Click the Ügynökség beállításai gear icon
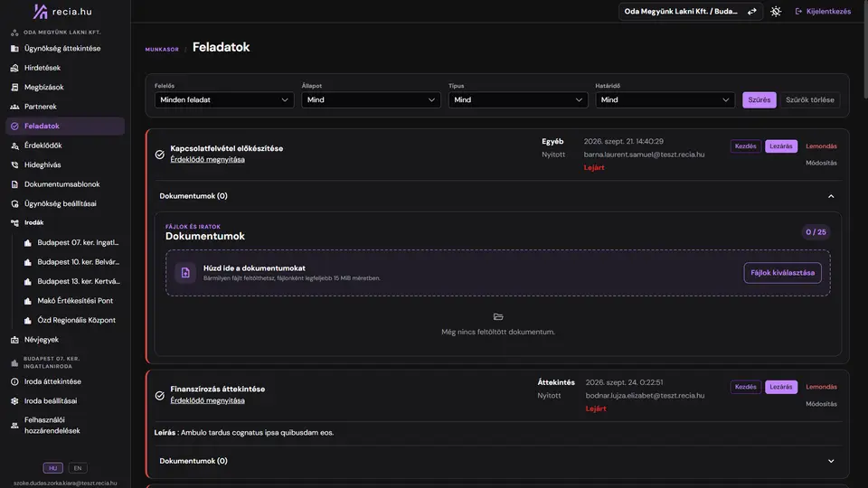The height and width of the screenshot is (488, 868). click(x=15, y=203)
